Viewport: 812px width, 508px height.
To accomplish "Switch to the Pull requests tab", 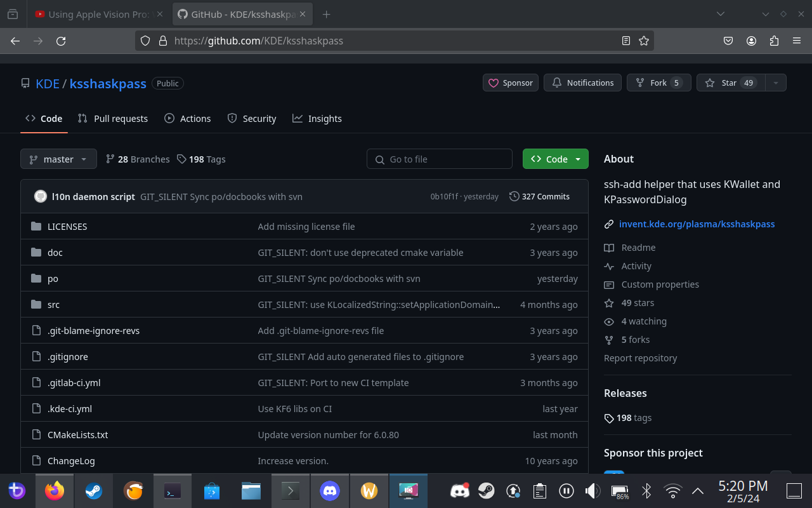I will (113, 118).
